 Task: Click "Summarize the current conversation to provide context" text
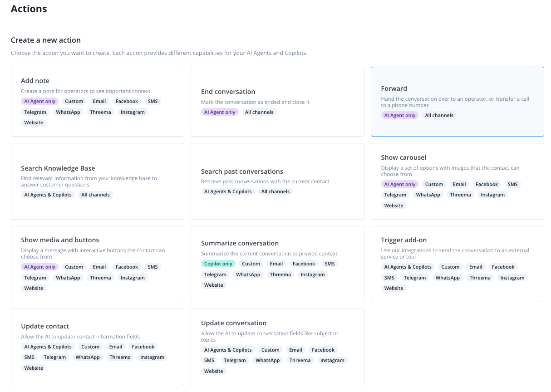[269, 254]
